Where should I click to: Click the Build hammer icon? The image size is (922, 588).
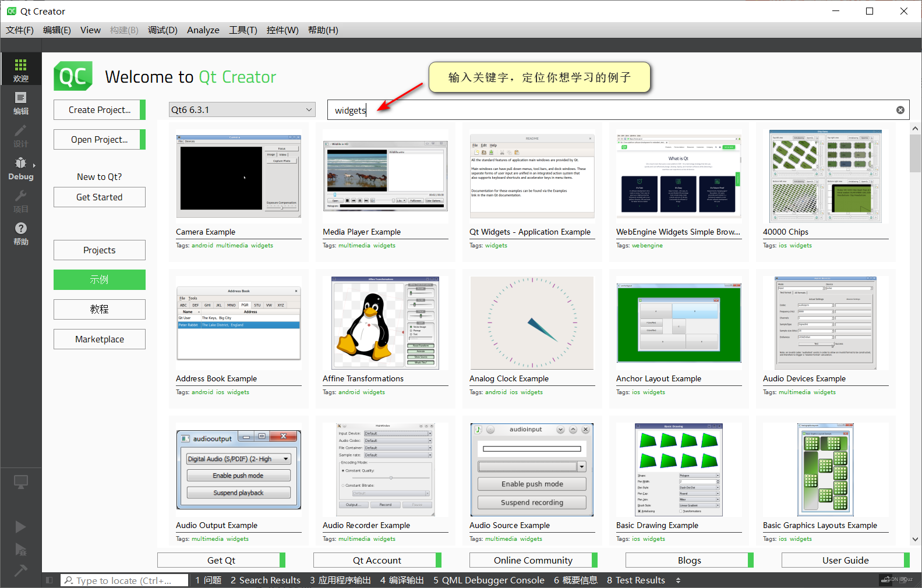tap(20, 571)
